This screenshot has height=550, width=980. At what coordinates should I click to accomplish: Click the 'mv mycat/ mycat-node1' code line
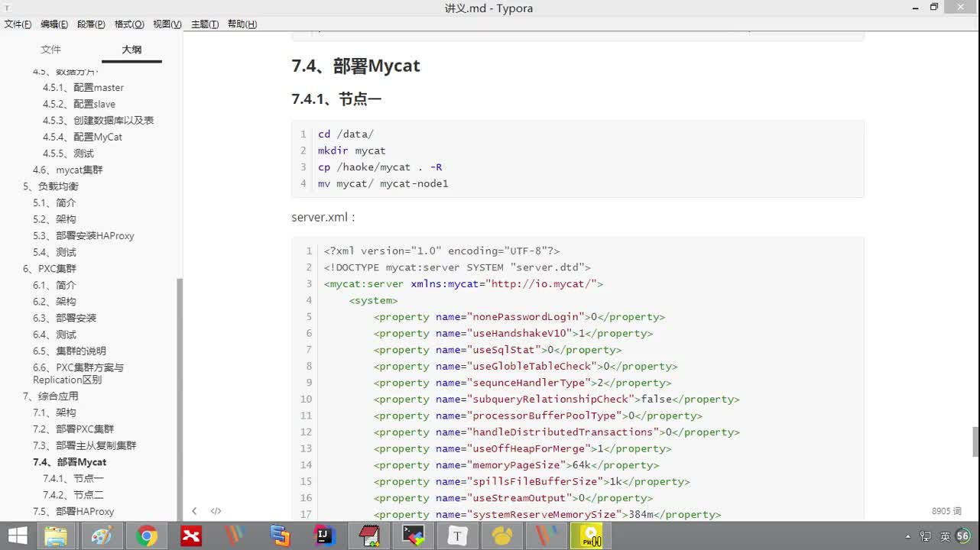pyautogui.click(x=383, y=184)
